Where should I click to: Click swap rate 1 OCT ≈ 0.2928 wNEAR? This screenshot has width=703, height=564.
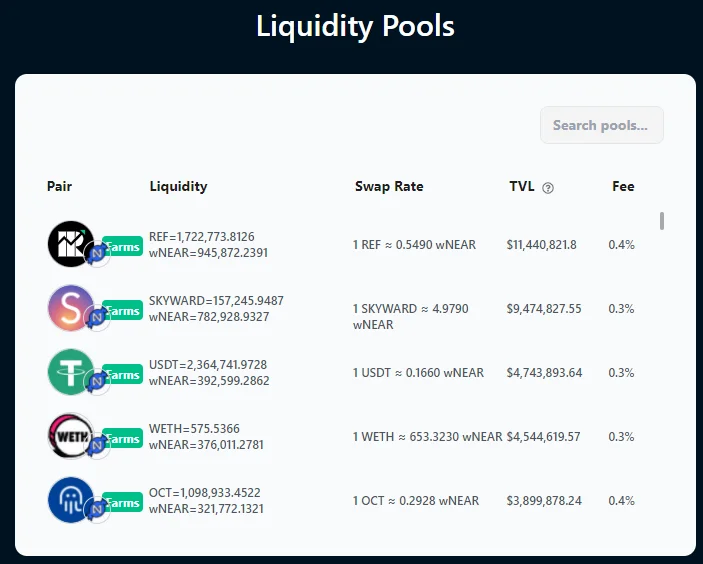pos(416,501)
